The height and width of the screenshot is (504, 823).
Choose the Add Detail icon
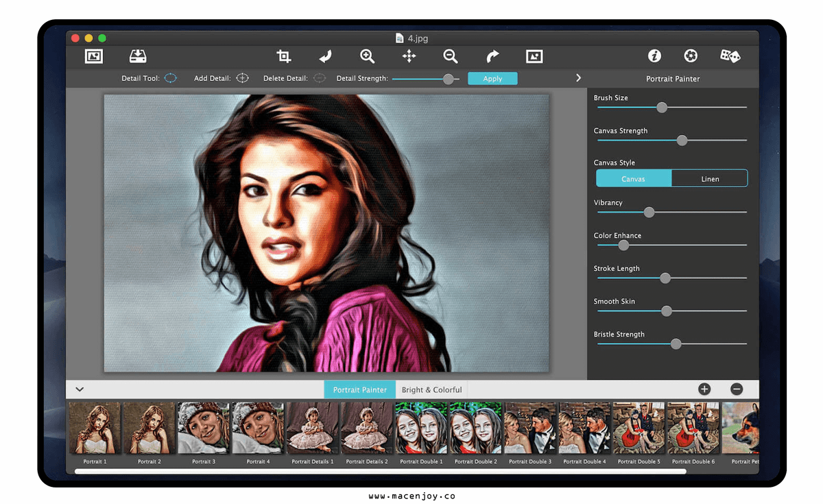click(x=242, y=78)
